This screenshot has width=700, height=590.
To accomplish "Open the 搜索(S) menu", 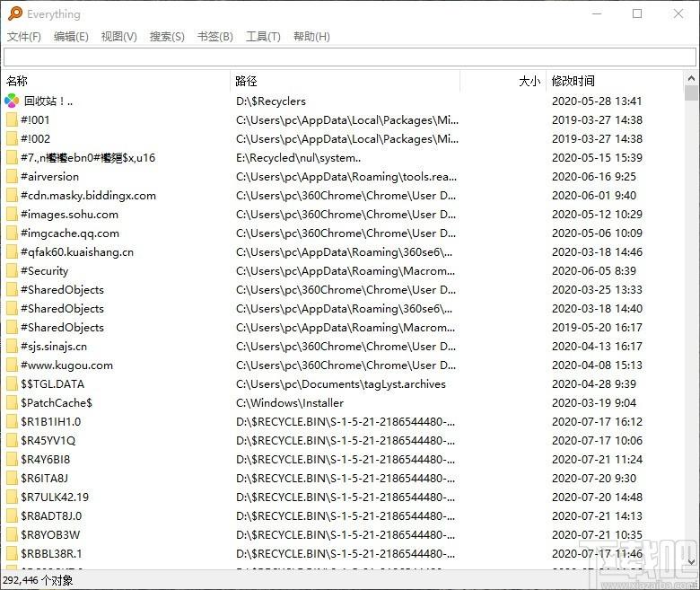I will pos(167,37).
